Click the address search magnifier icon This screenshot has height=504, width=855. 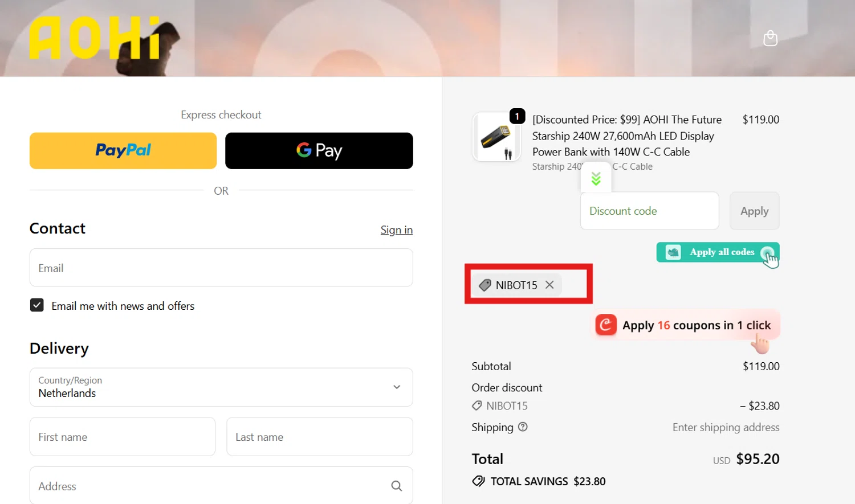pyautogui.click(x=397, y=486)
